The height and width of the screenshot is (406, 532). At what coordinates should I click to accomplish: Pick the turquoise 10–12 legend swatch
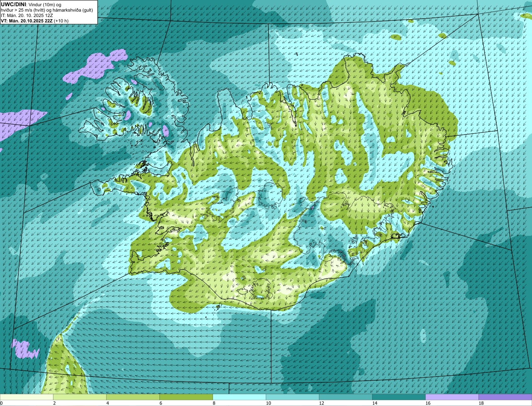point(293,397)
